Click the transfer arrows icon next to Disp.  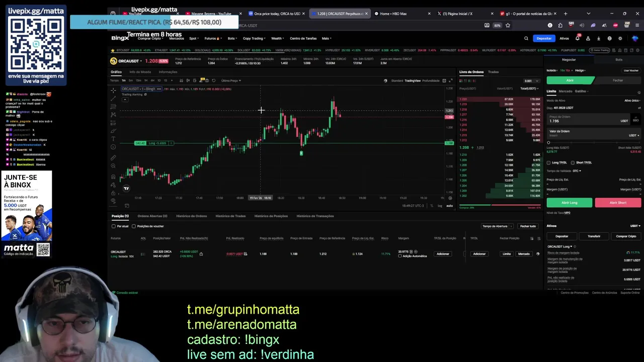click(639, 108)
